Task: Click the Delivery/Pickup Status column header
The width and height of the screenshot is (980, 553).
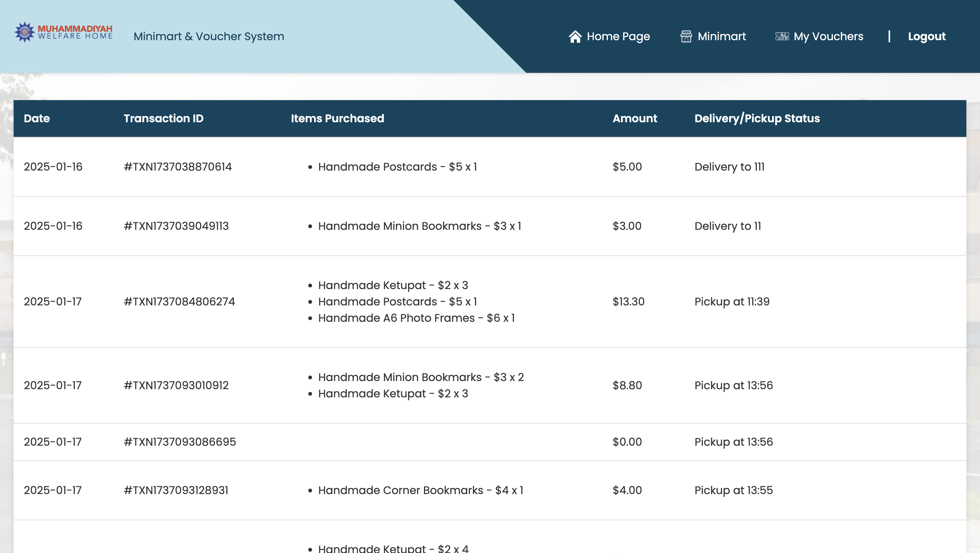Action: pyautogui.click(x=757, y=118)
